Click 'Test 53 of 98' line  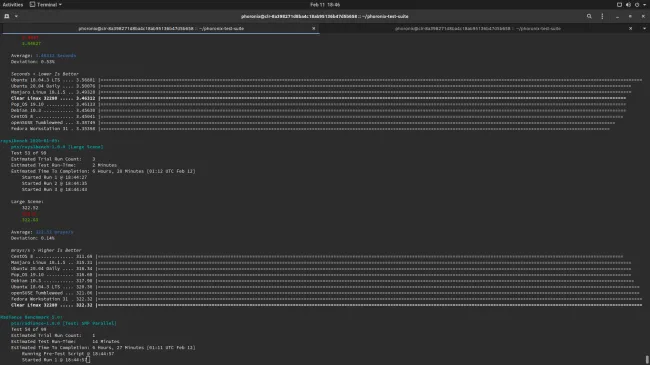pos(29,153)
